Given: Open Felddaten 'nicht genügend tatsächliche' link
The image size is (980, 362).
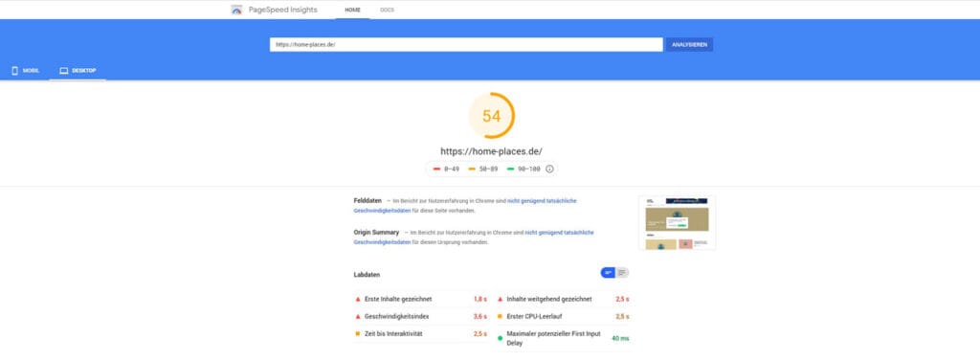Looking at the screenshot, I should tap(542, 201).
